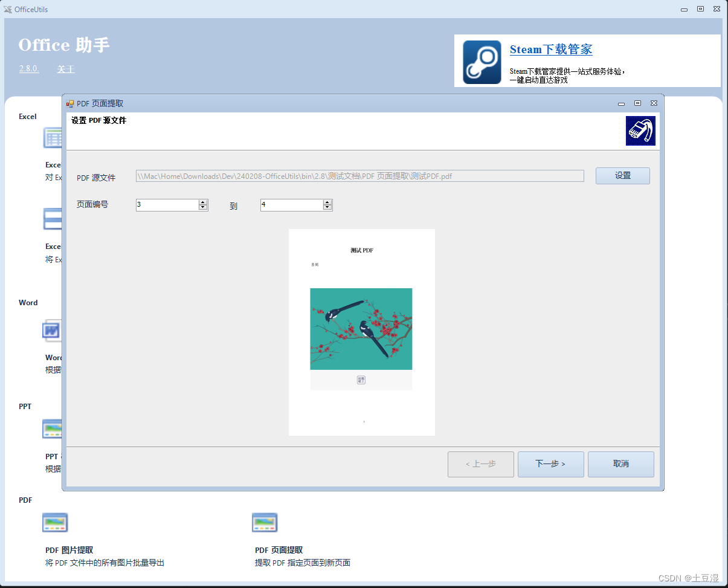
Task: Click the end page number field showing 4
Action: click(x=292, y=205)
